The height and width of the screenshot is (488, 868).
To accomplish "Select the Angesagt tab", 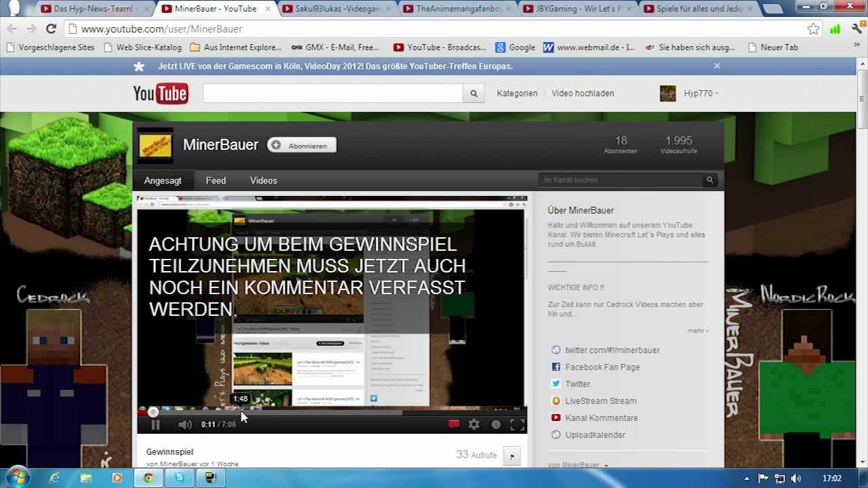I will coord(163,180).
